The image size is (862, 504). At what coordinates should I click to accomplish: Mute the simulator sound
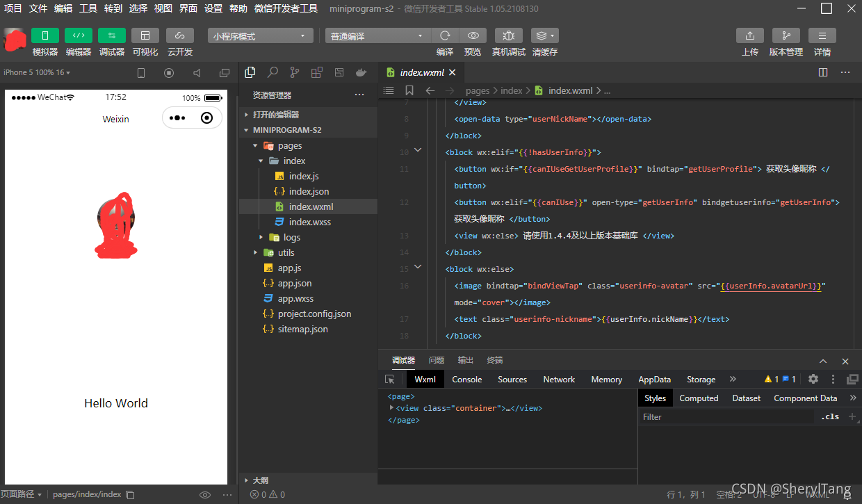(197, 72)
